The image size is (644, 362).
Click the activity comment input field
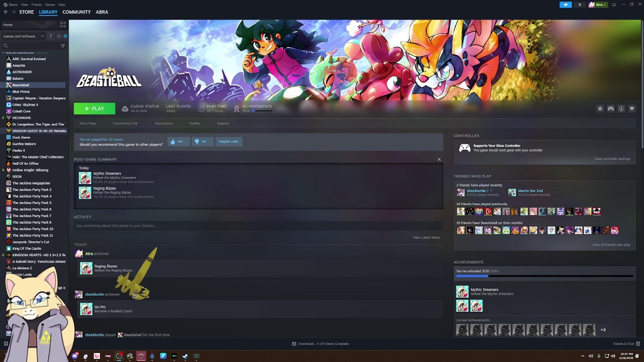click(x=258, y=226)
